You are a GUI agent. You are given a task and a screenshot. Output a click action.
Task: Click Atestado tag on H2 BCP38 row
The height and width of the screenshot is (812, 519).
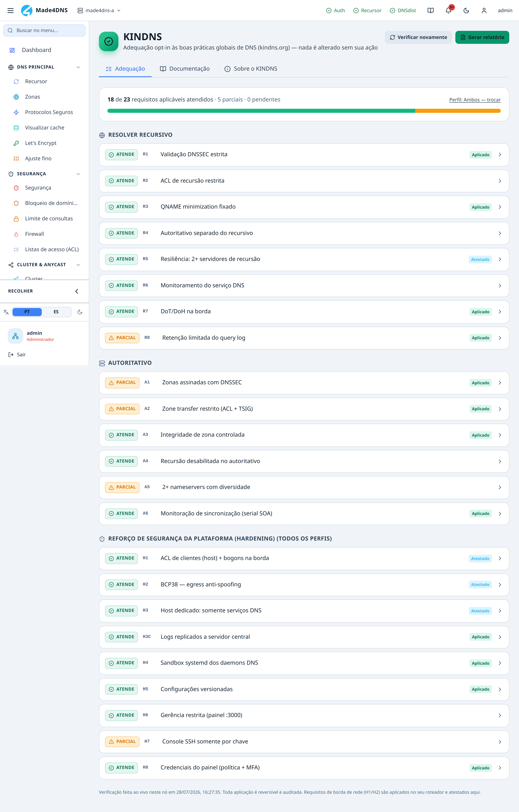tap(480, 585)
